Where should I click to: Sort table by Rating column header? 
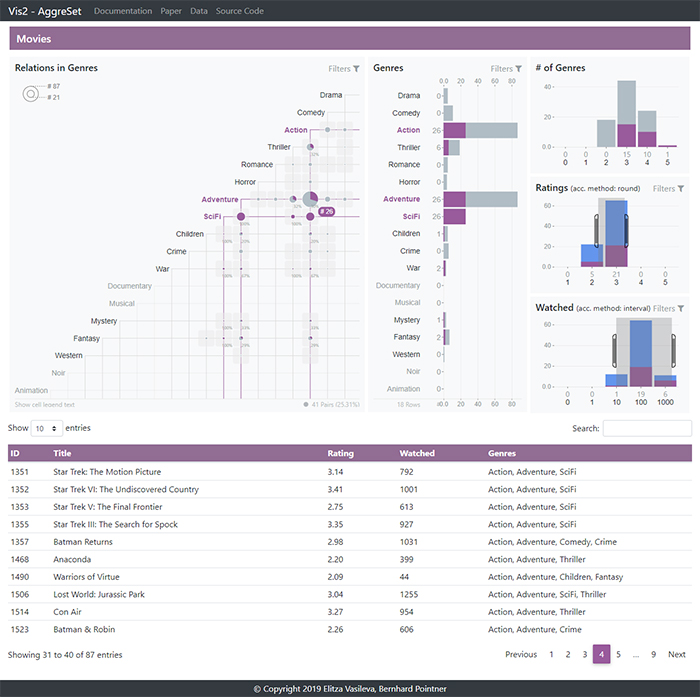pyautogui.click(x=340, y=453)
